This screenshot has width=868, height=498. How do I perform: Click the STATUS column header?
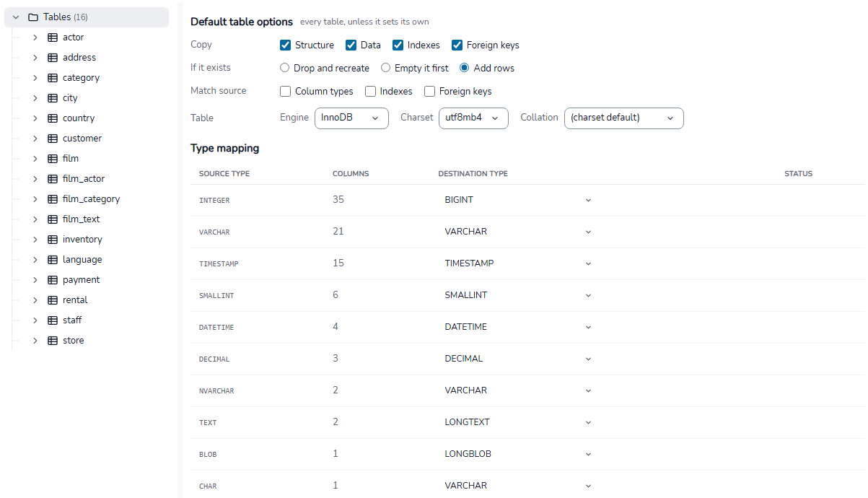pos(798,174)
